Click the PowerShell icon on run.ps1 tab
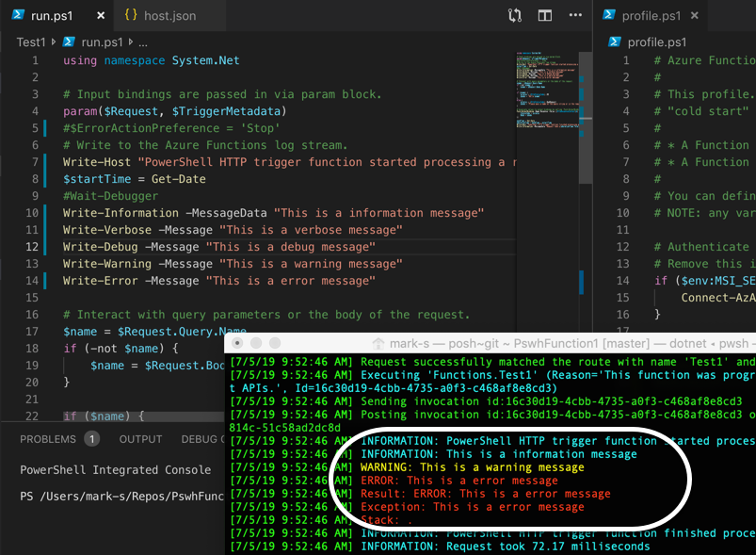Viewport: 756px width, 555px height. pyautogui.click(x=18, y=14)
